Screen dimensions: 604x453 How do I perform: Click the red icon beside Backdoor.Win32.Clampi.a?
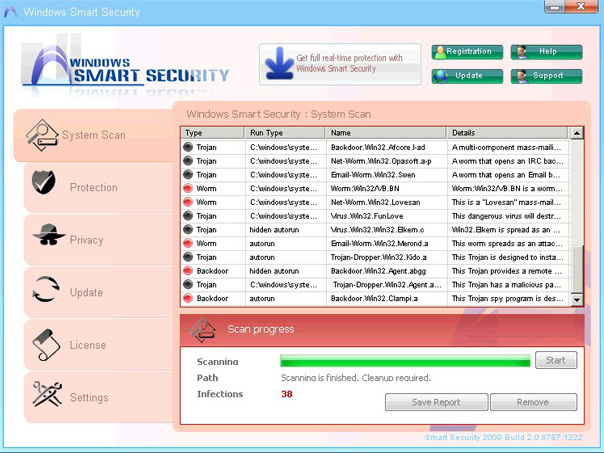[188, 299]
